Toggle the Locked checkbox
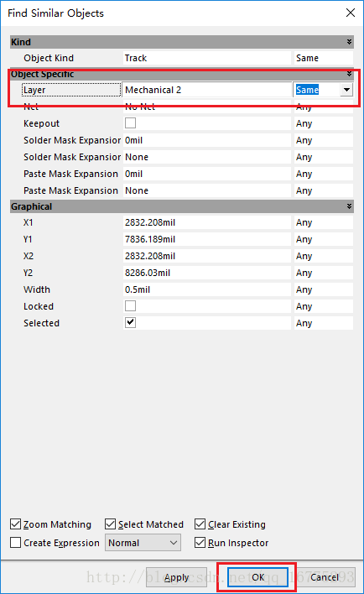The width and height of the screenshot is (364, 594). click(130, 306)
